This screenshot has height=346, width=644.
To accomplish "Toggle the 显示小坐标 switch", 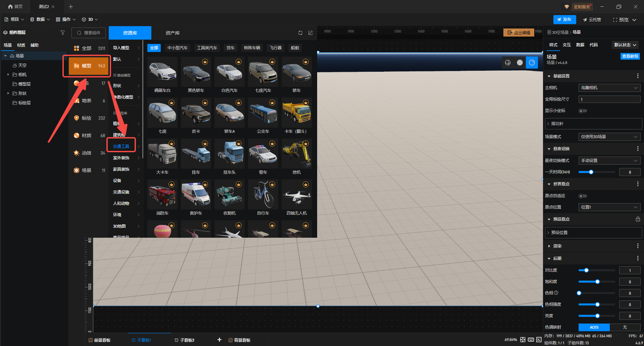I will pyautogui.click(x=583, y=111).
